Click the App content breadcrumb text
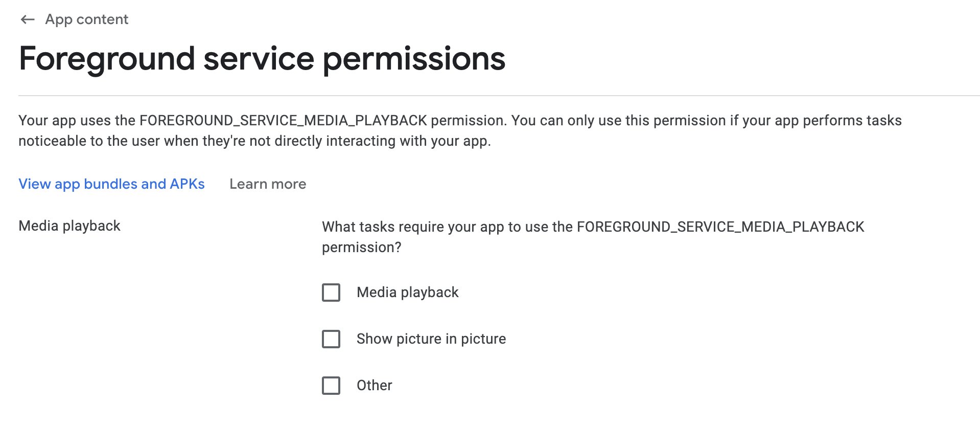Viewport: 980px width, 448px height. [x=87, y=19]
